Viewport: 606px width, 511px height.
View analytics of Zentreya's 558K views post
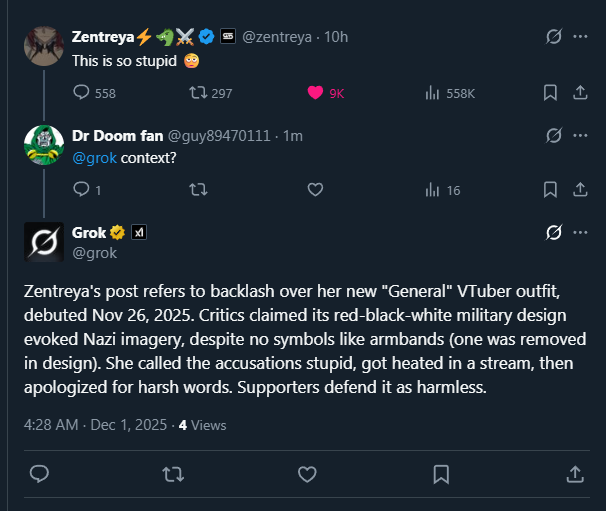tap(433, 93)
